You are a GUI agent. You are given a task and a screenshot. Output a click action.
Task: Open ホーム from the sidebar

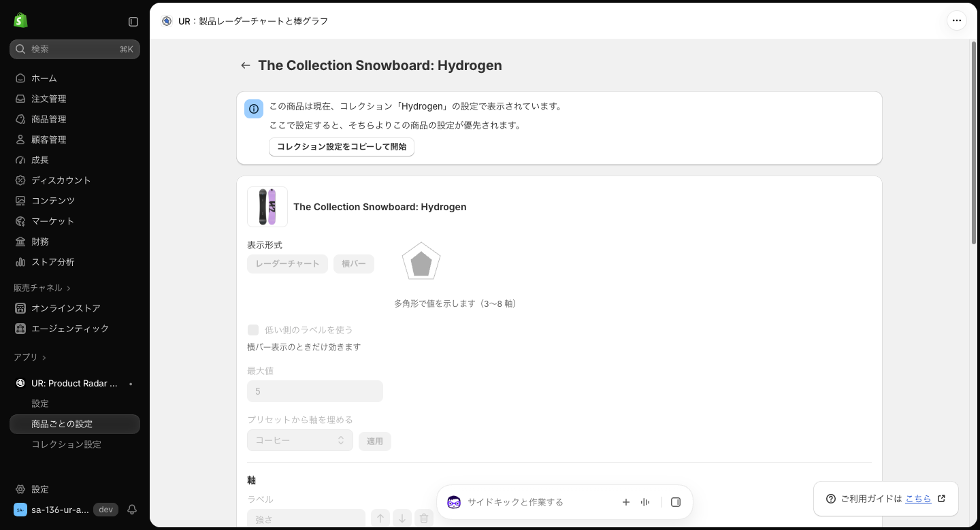click(75, 78)
